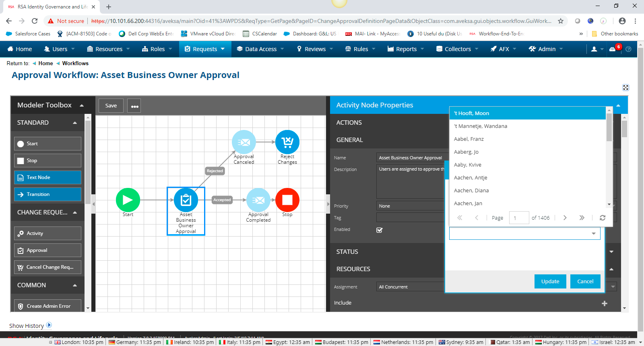Open the user selection combo box dropdown
Image resolution: width=644 pixels, height=346 pixels.
coord(593,234)
